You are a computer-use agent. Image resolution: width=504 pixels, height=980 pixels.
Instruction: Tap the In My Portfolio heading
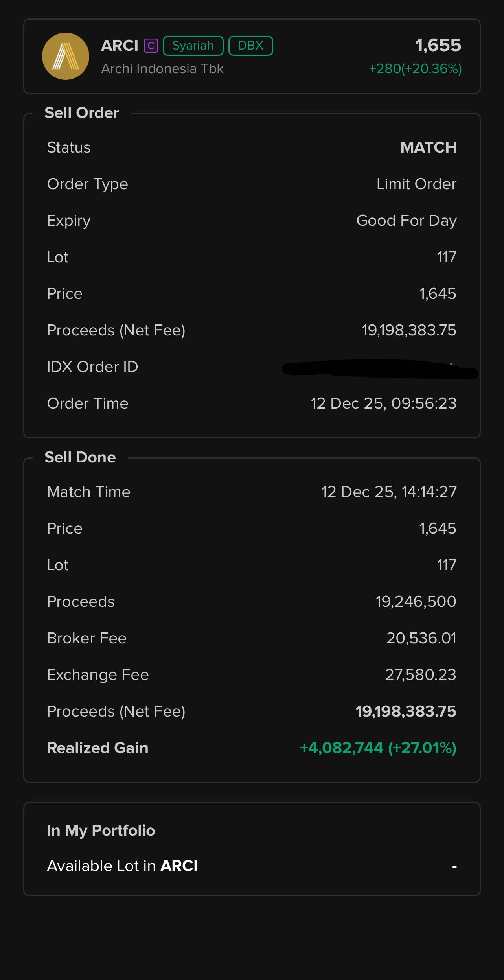[101, 831]
